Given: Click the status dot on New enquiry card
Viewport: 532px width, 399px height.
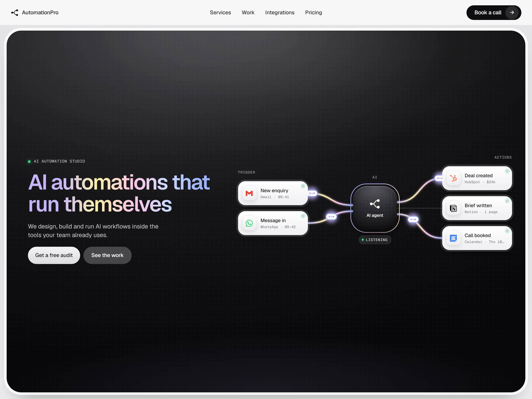Looking at the screenshot, I should (303, 186).
